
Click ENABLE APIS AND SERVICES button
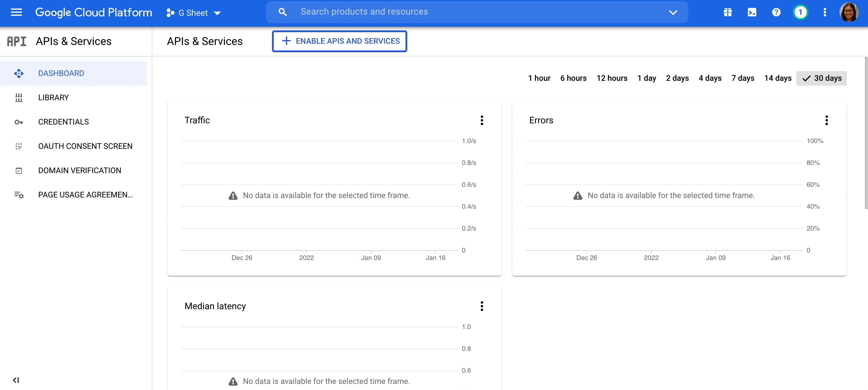339,41
